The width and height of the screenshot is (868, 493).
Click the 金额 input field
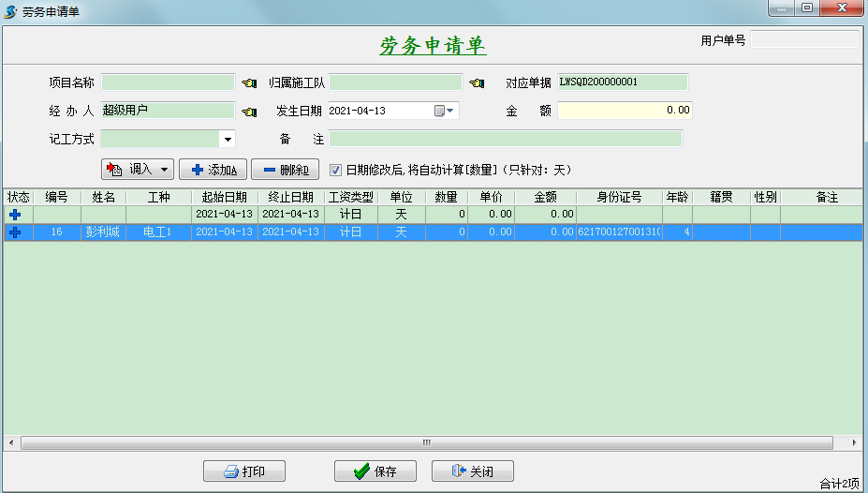(x=625, y=111)
